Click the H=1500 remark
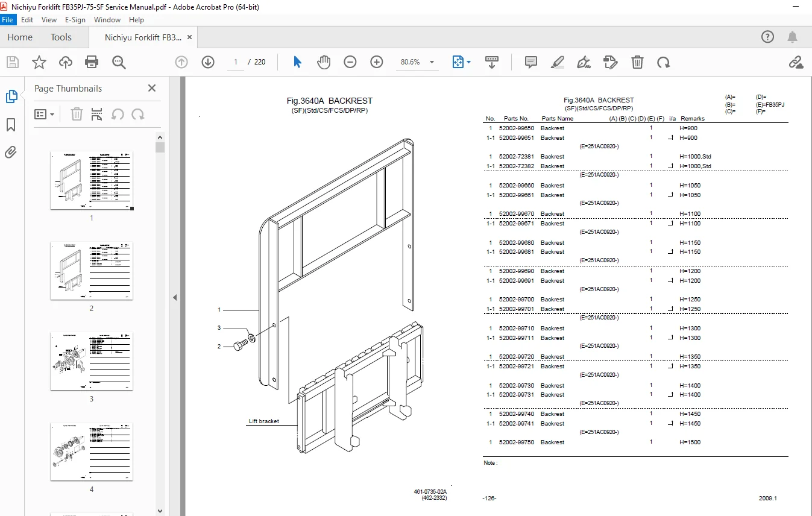 (690, 442)
